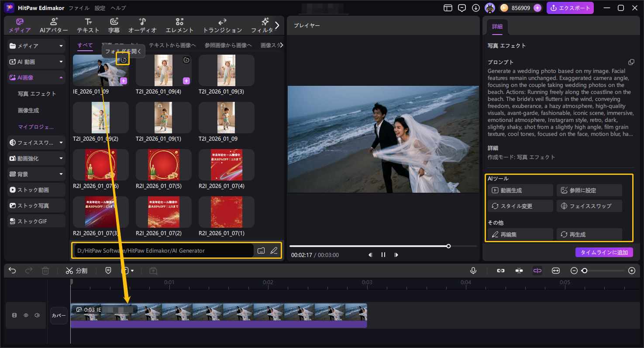Screen dimensions: 644x348
Task: Zoom in the timeline with plus icon
Action: coord(631,271)
